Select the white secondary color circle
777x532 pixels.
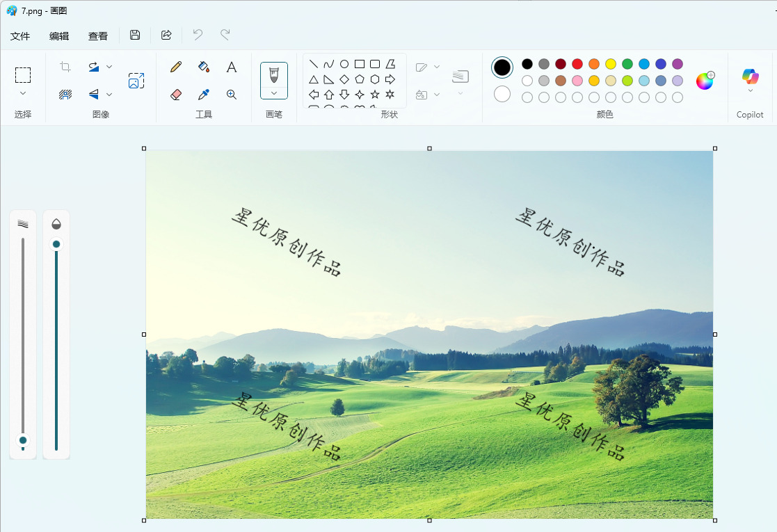tap(502, 94)
